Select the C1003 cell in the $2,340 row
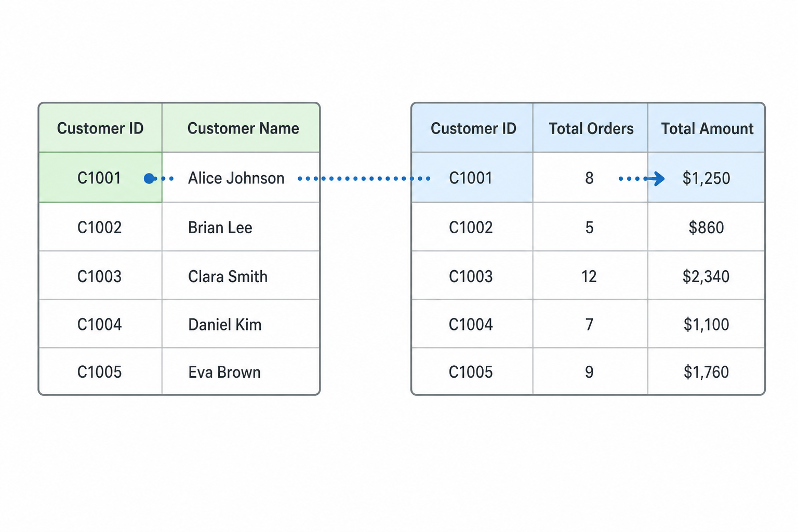The height and width of the screenshot is (532, 798). tap(472, 275)
